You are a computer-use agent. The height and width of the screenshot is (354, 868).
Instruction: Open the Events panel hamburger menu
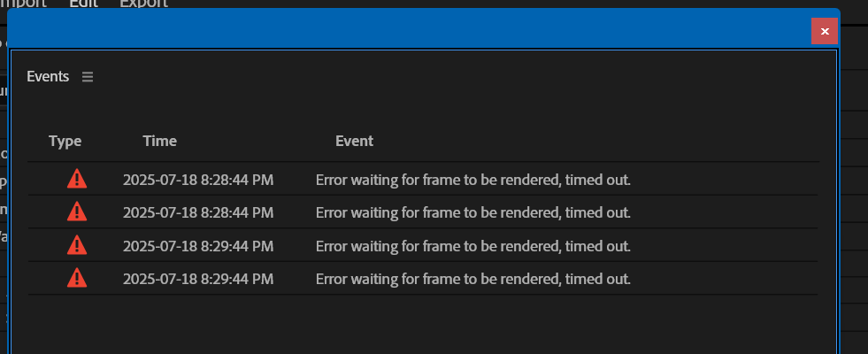tap(87, 77)
